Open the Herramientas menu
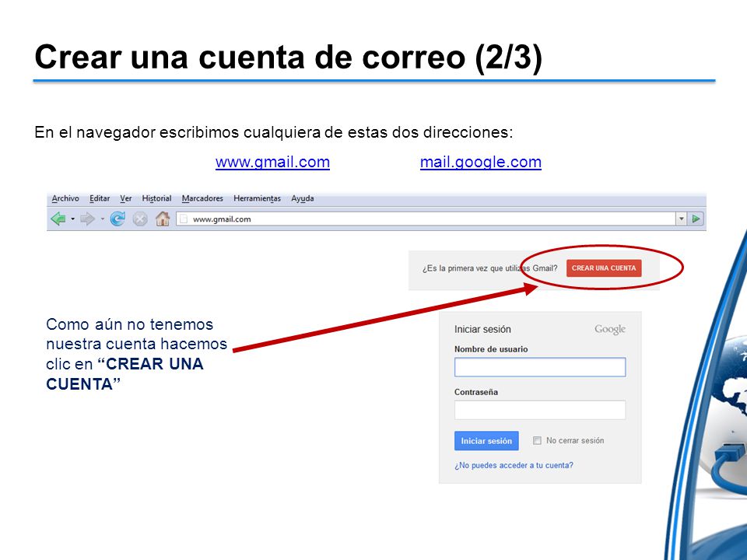 (x=258, y=198)
